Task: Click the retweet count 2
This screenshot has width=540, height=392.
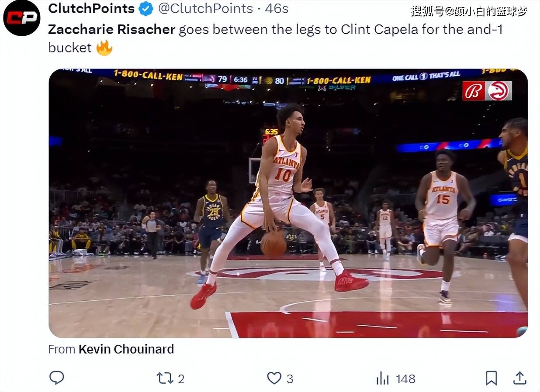Action: tap(181, 379)
